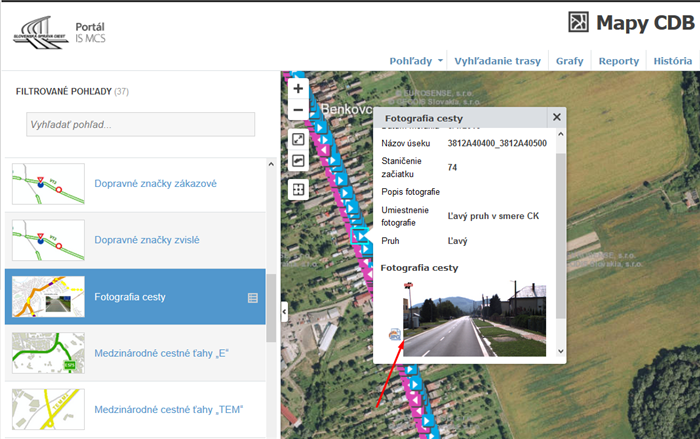Close the Fotografia cesty popup

click(x=557, y=117)
